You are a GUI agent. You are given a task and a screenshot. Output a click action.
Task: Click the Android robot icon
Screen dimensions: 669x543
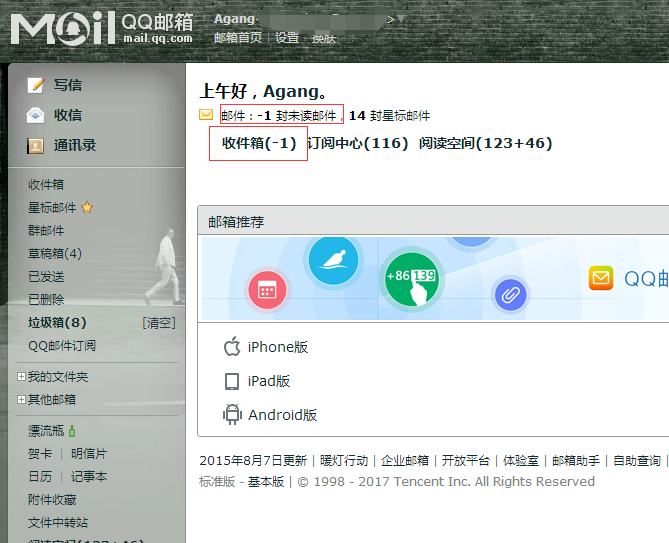pos(232,414)
